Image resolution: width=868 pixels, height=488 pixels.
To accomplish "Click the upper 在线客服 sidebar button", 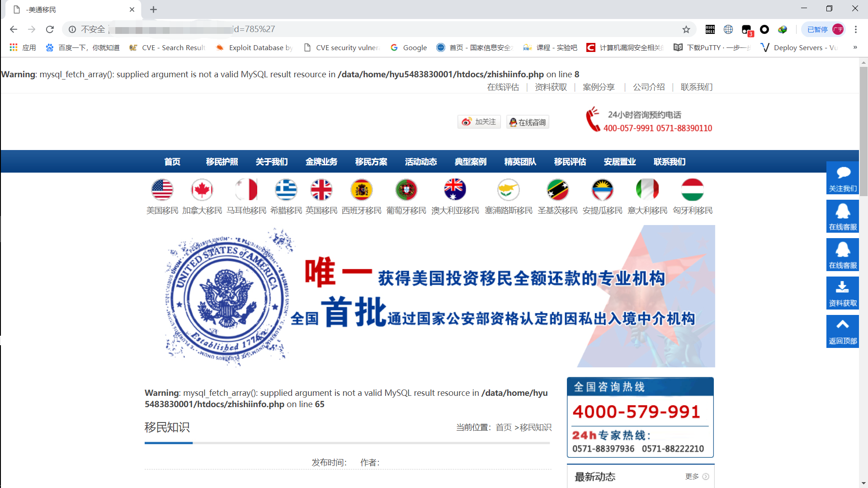I will (843, 216).
